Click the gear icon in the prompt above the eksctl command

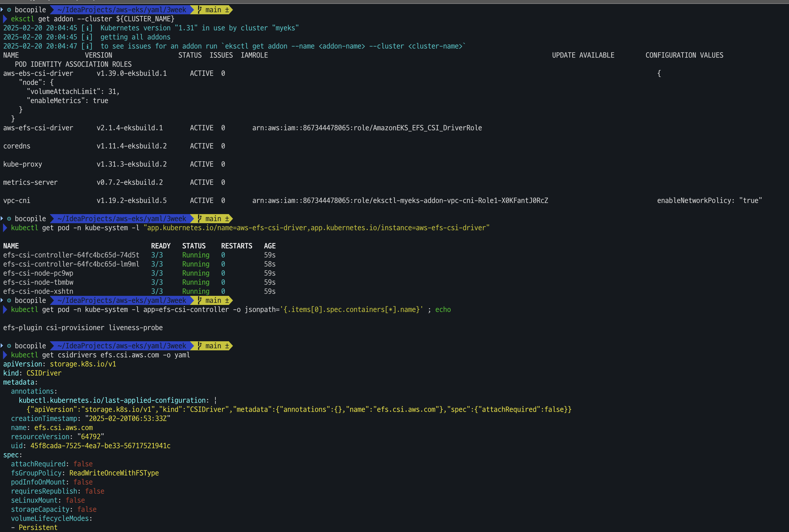[9, 10]
